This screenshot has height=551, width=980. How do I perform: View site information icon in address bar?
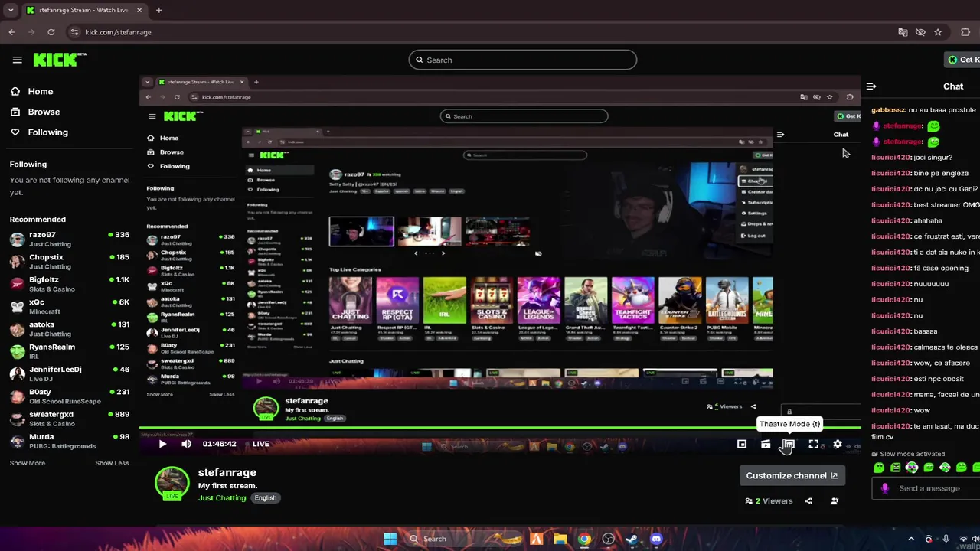click(x=73, y=32)
